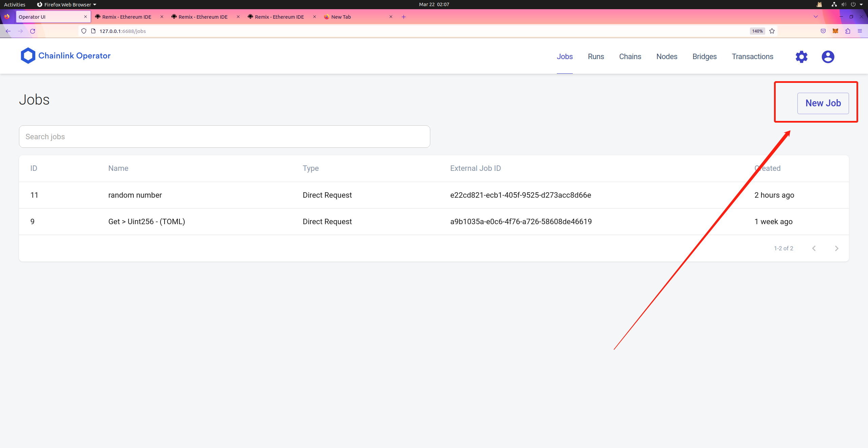Go to next jobs page with right chevron
The image size is (868, 448).
click(x=836, y=248)
